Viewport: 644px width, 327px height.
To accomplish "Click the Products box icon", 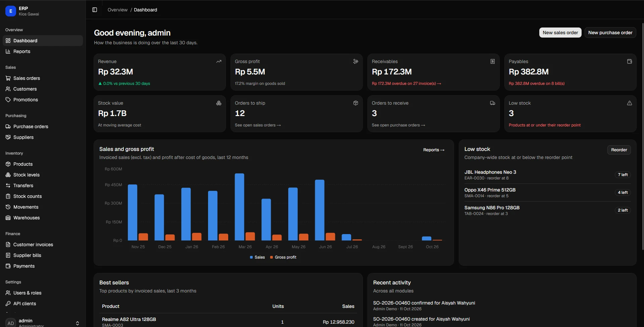I will [x=8, y=164].
